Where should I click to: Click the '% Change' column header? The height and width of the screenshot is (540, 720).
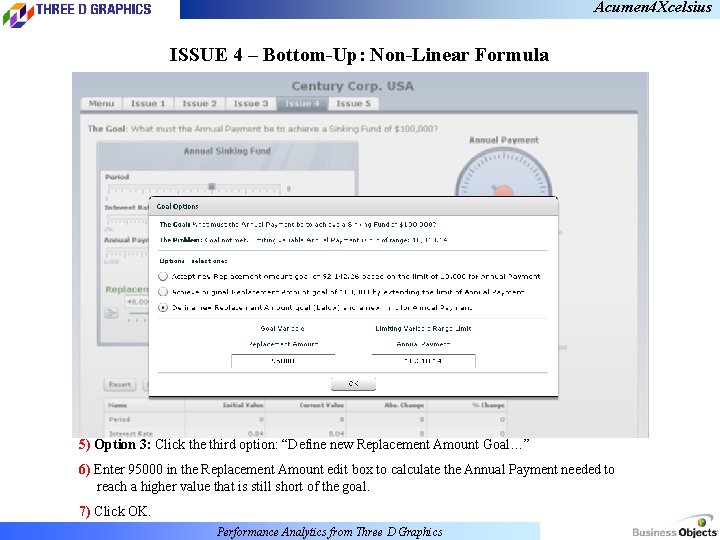tap(488, 405)
